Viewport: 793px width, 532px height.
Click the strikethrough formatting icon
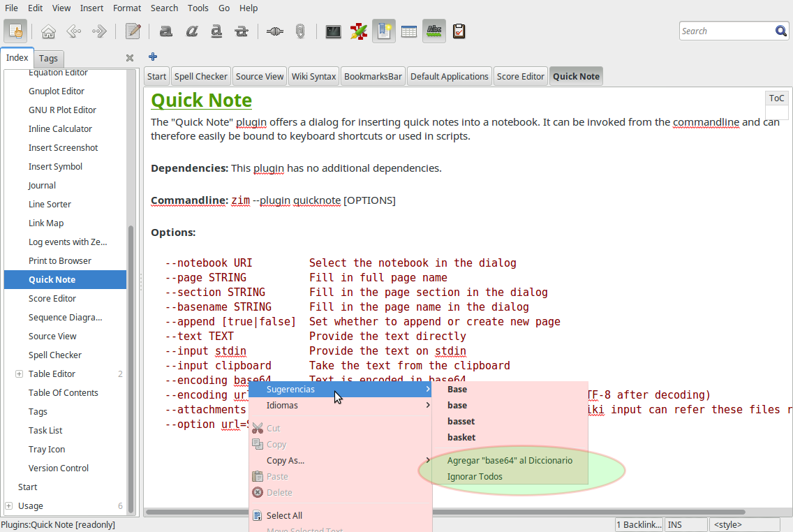coord(242,31)
